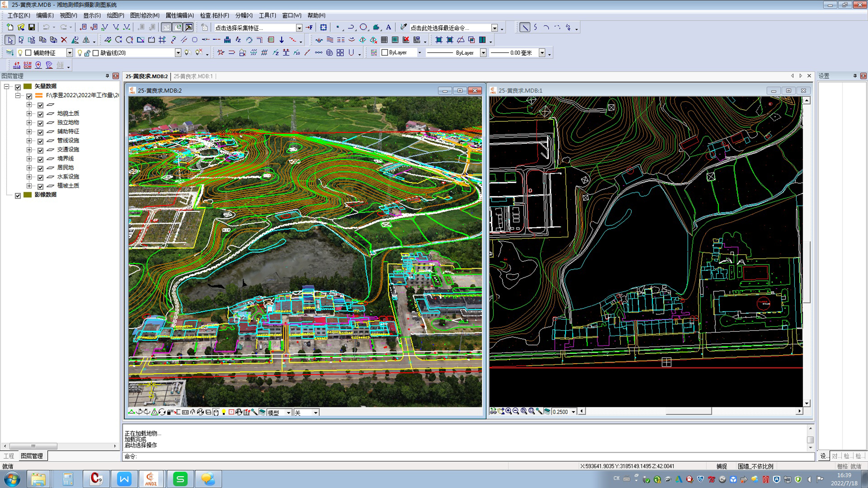This screenshot has width=868, height=488.
Task: Click the OSGB load icon
Action: point(16,65)
